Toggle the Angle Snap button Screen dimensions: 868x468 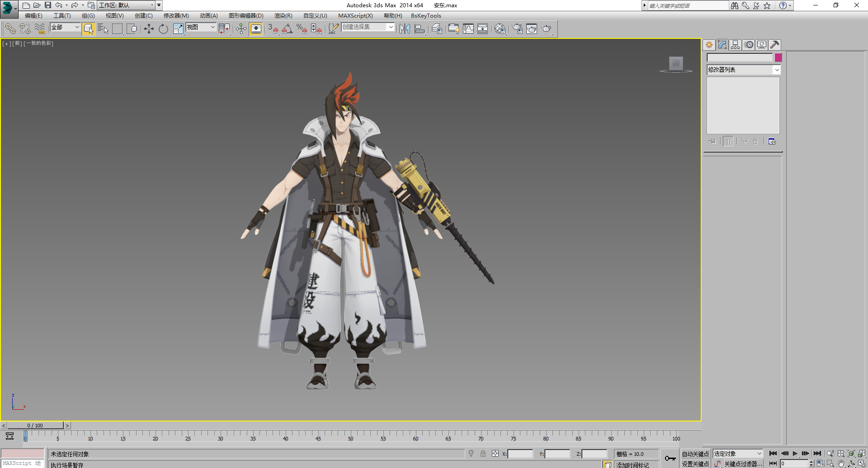287,29
